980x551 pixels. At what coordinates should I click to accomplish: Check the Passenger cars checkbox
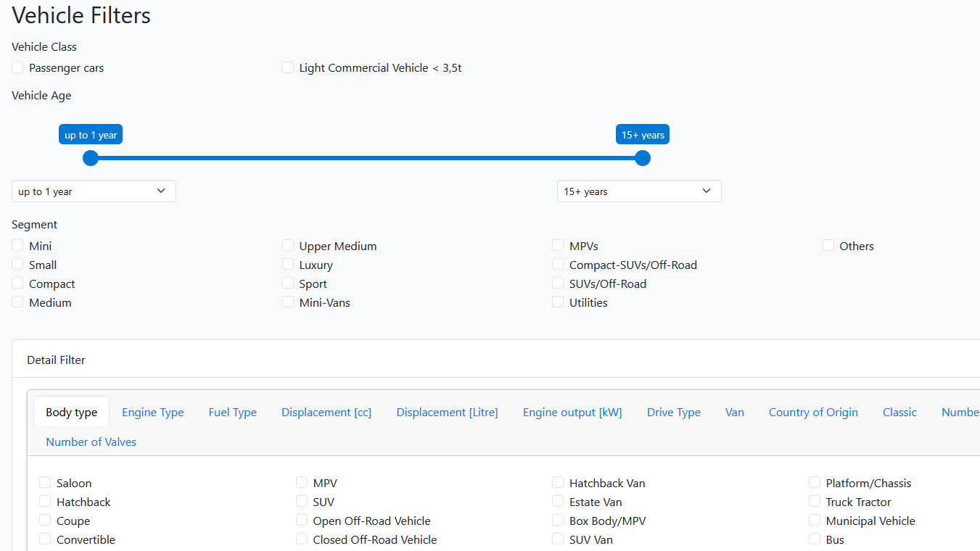click(18, 67)
